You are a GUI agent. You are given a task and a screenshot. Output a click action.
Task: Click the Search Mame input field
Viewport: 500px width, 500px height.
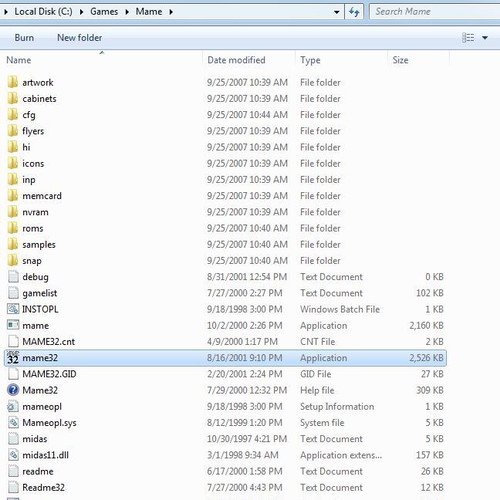[x=435, y=12]
